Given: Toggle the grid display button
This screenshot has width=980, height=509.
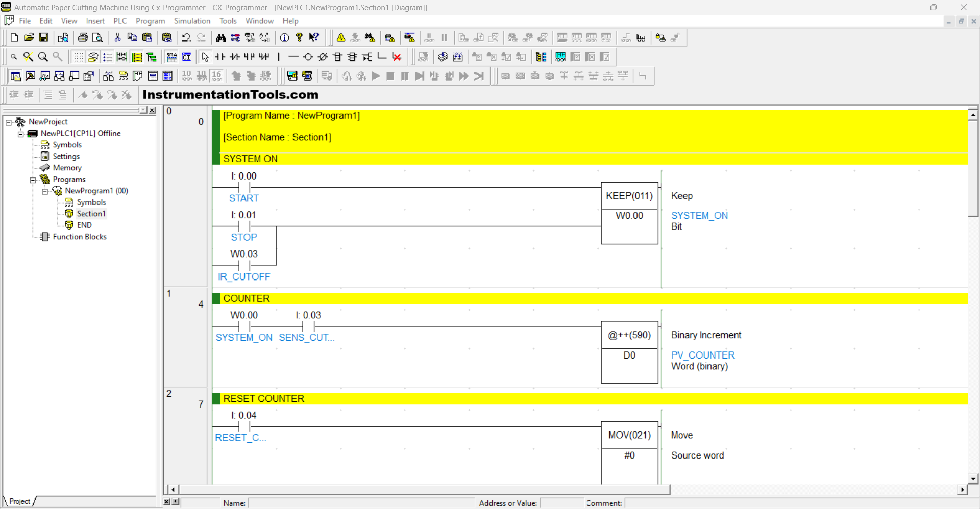Looking at the screenshot, I should [x=78, y=57].
